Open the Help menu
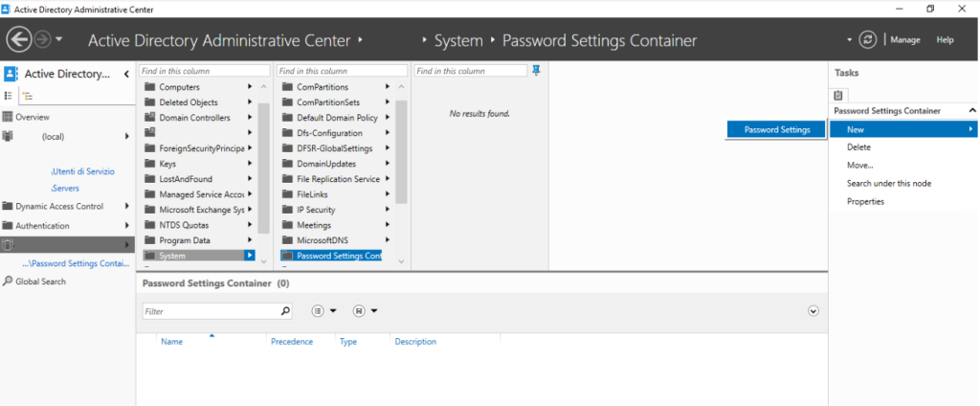 [x=945, y=40]
